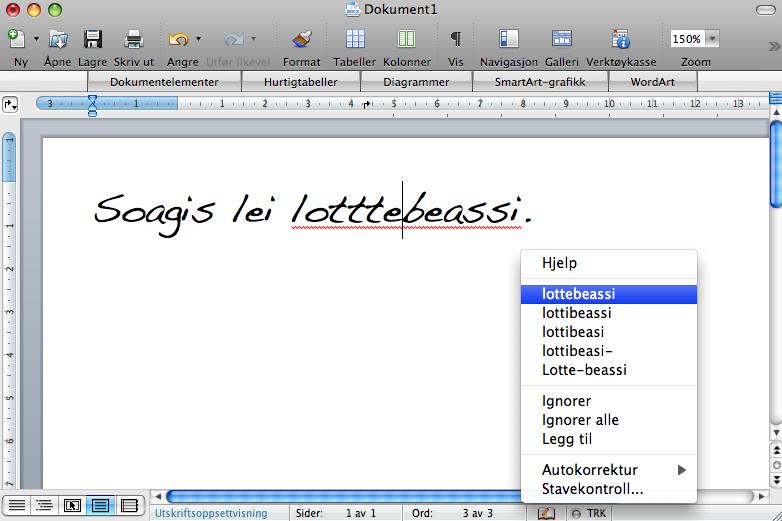Click the tab stop type selector button
Screen dimensions: 782x521
[10, 105]
